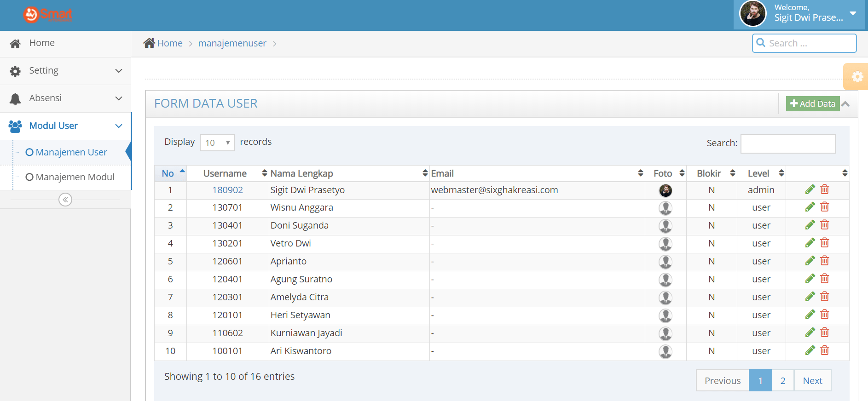Jump to page 2 of entries
The width and height of the screenshot is (868, 401).
(783, 380)
